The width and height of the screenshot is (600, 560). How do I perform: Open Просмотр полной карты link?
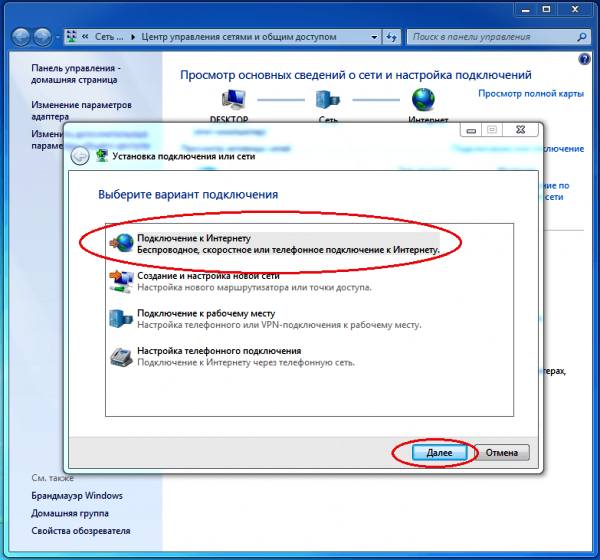tap(531, 93)
